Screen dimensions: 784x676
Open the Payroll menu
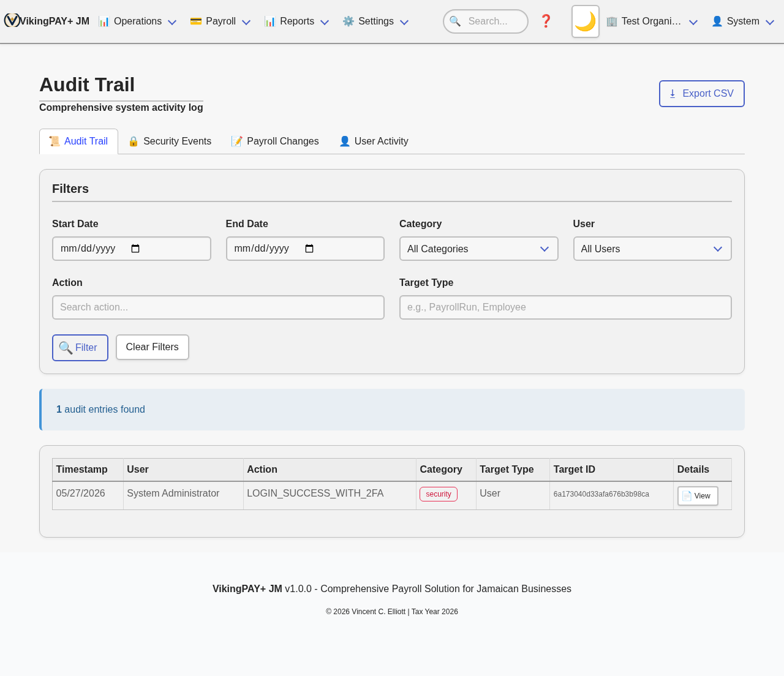(x=221, y=21)
